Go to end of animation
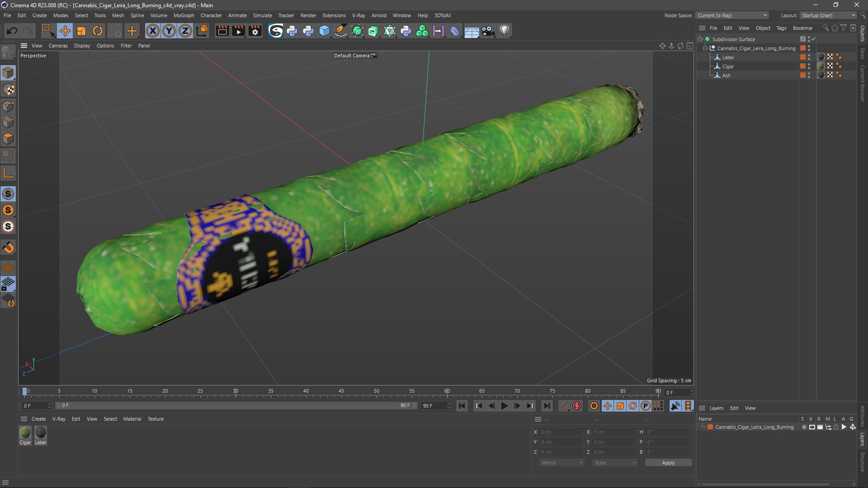 tap(547, 406)
